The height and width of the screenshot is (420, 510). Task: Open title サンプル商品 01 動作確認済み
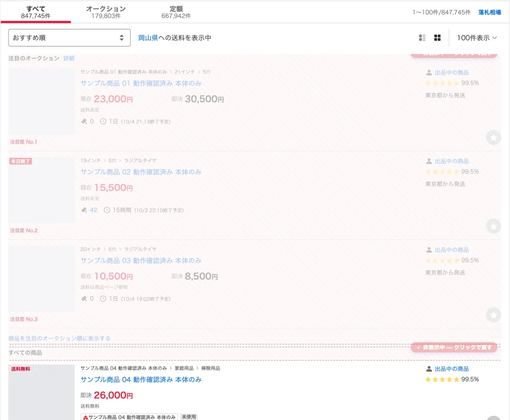(x=141, y=83)
